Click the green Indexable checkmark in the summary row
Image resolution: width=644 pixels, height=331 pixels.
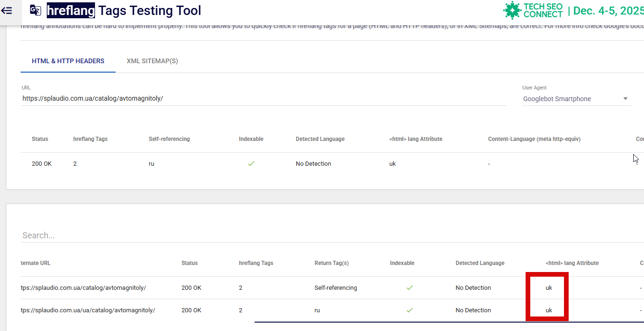(251, 164)
